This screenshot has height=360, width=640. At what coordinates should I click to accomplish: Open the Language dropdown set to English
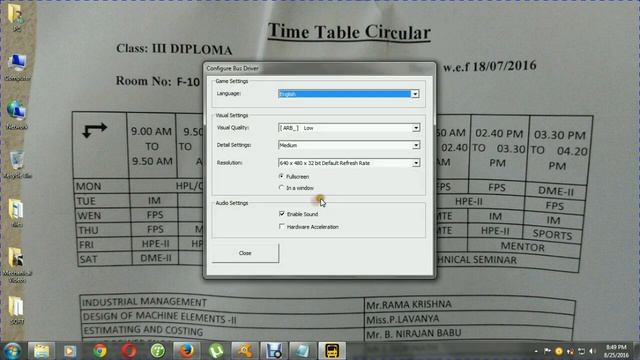(349, 94)
